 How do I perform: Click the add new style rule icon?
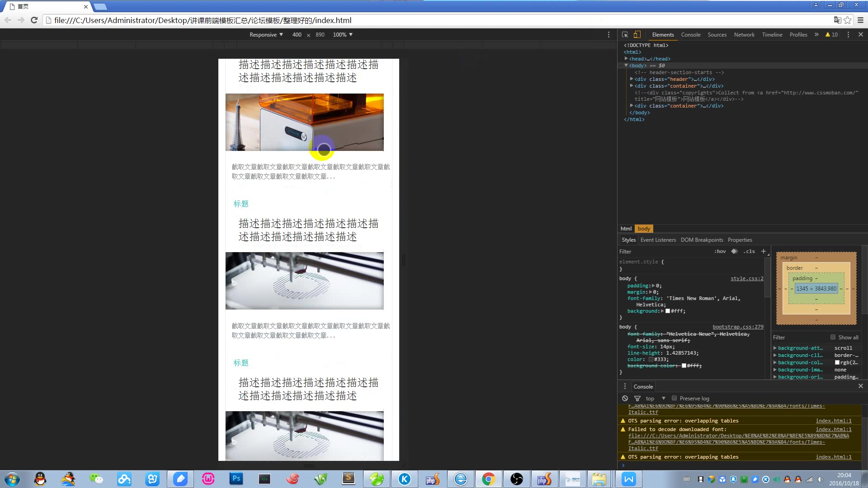coord(764,251)
